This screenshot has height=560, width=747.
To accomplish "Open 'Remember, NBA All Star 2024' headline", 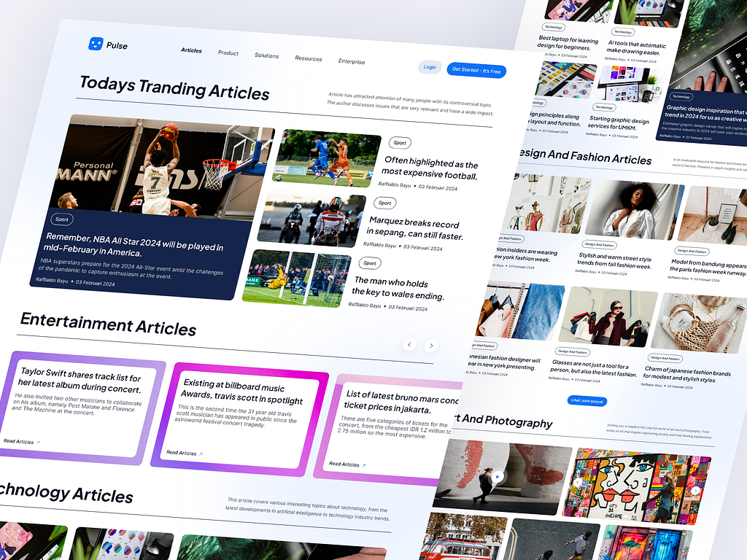I will click(134, 245).
